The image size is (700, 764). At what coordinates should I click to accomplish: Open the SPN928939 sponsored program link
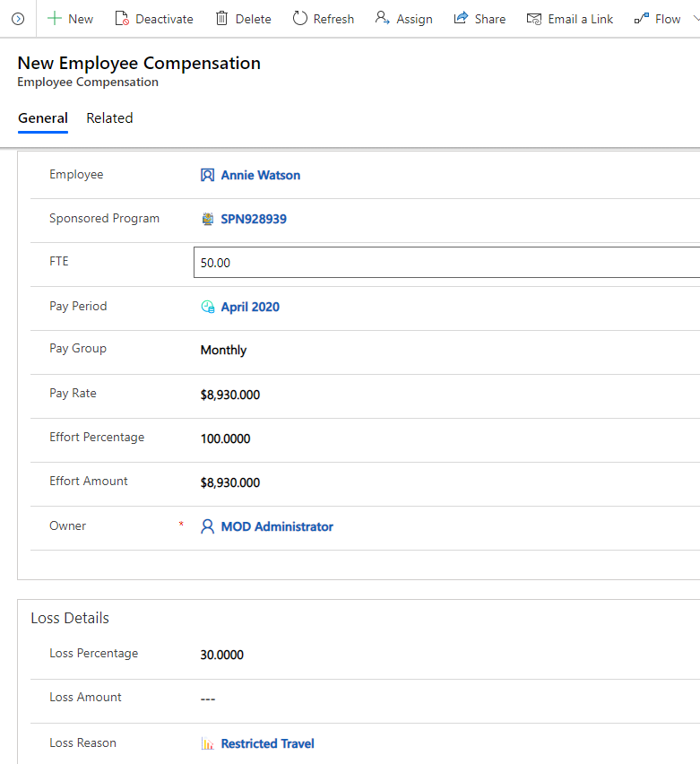point(254,219)
